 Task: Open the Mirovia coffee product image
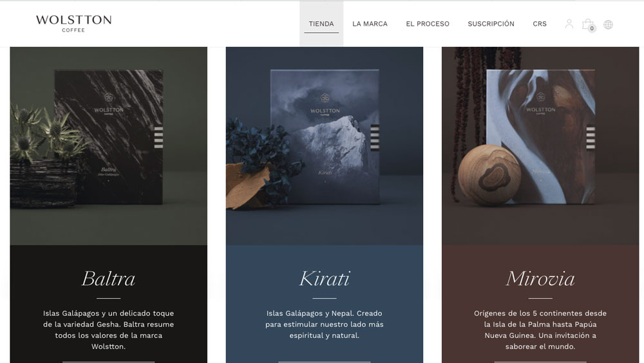coord(540,145)
